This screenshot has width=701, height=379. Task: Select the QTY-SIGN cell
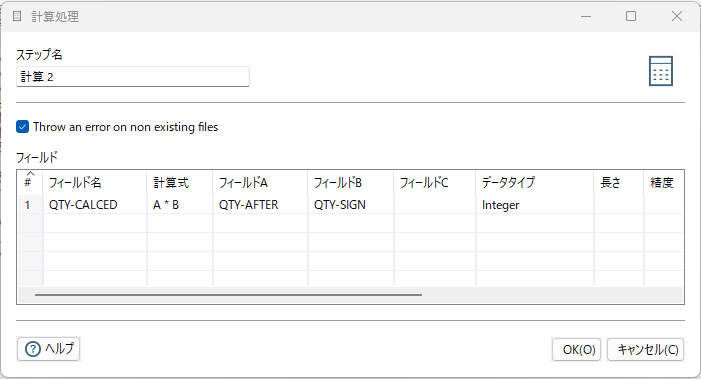point(351,205)
